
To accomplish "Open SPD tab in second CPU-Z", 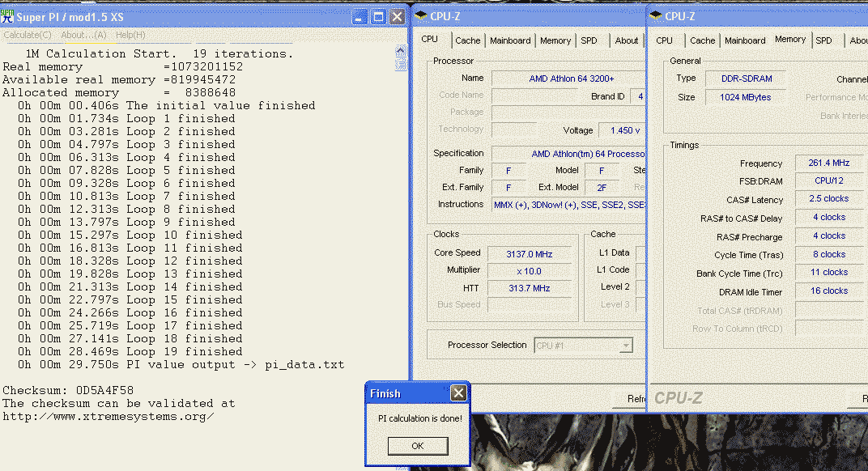I will [823, 40].
